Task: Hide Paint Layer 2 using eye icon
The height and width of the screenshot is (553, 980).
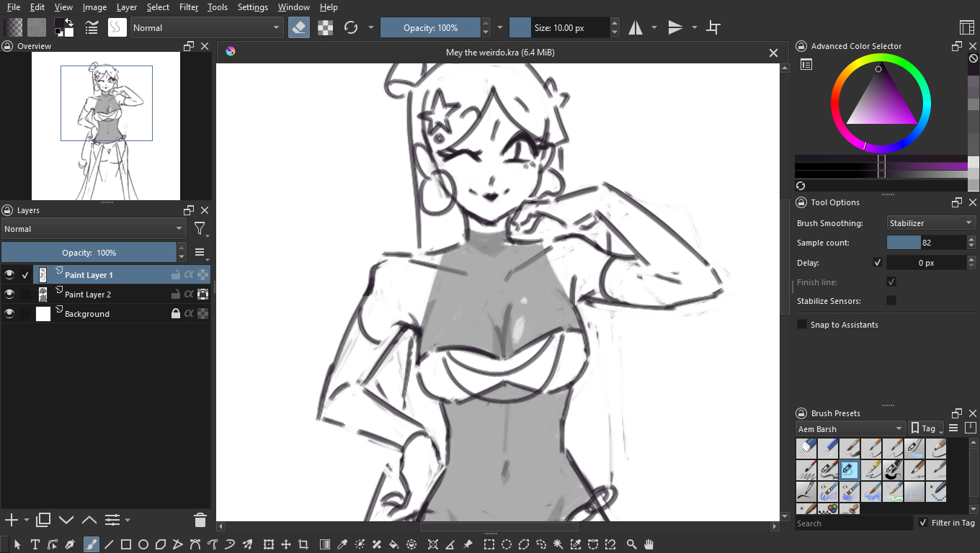Action: 9,294
